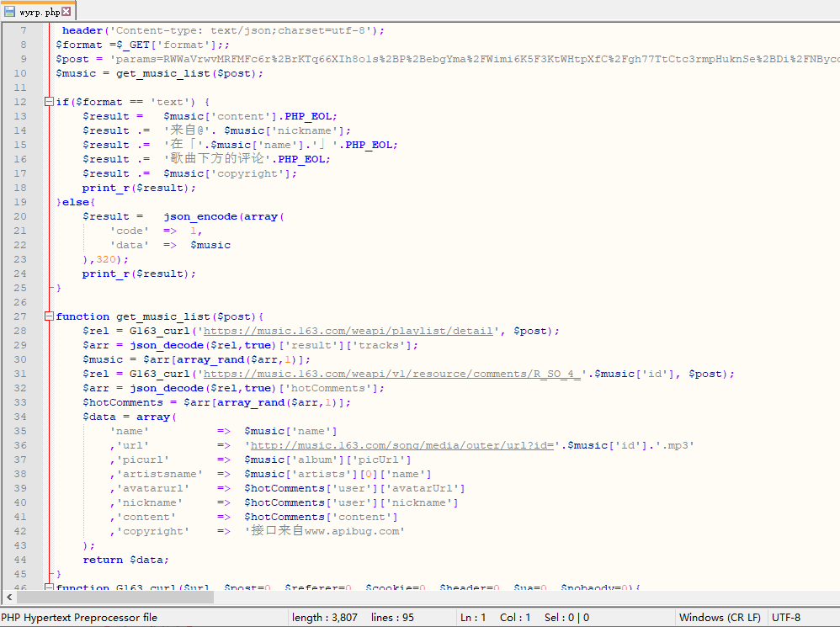Click the Windows (CR LF) status bar field
This screenshot has width=840, height=627.
tap(720, 617)
